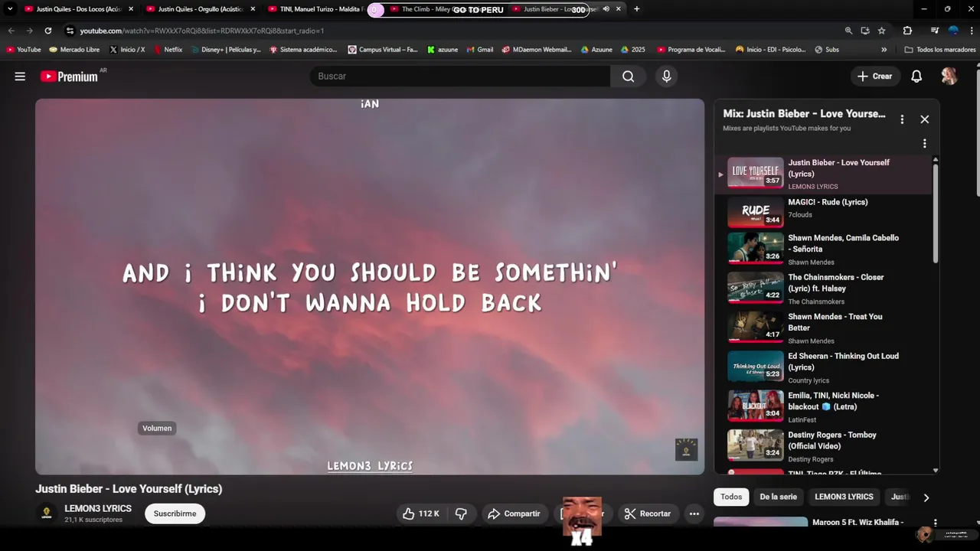Play Shawn Mendes - Treat You Better
Screen dimensions: 980x551
tap(823, 328)
